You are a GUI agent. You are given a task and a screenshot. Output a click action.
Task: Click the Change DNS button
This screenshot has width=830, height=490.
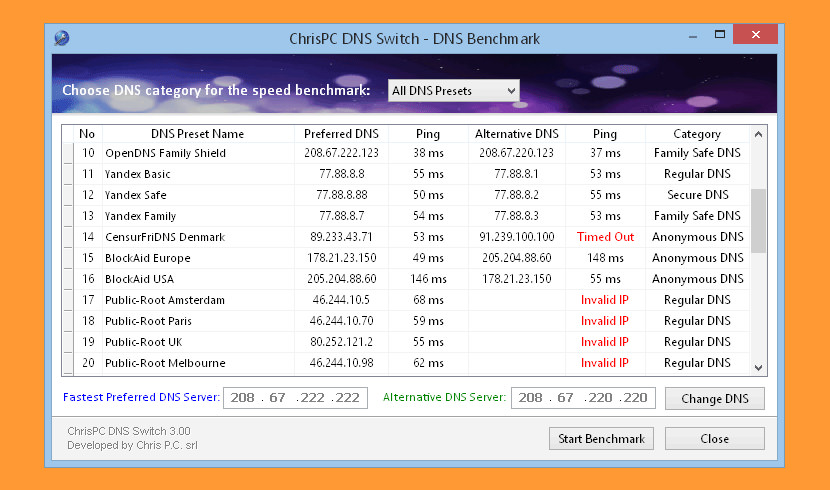point(715,398)
